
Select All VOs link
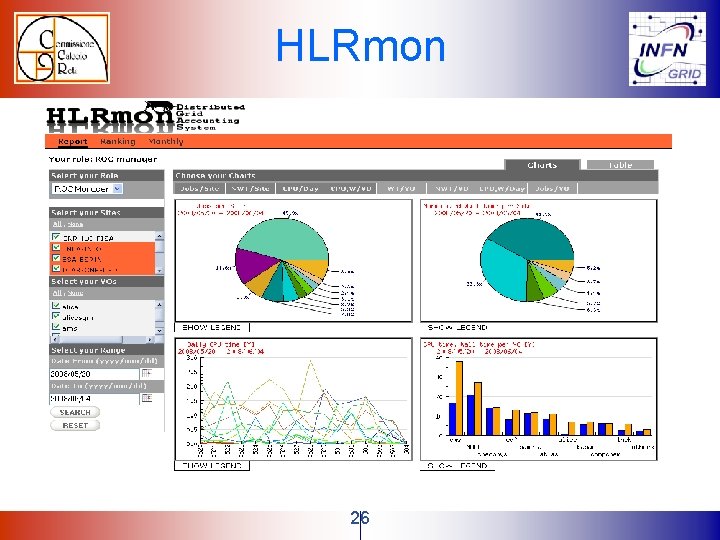click(56, 293)
